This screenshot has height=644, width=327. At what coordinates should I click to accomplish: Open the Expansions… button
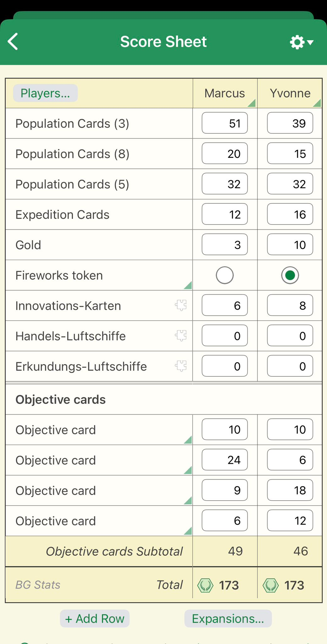228,619
